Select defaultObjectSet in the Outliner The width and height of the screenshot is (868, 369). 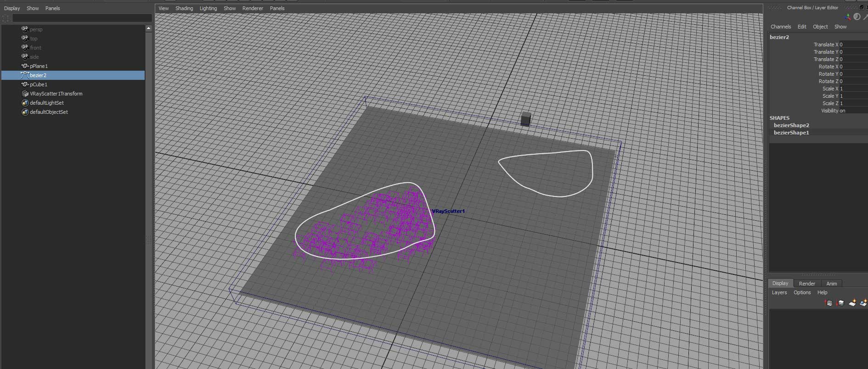(49, 112)
